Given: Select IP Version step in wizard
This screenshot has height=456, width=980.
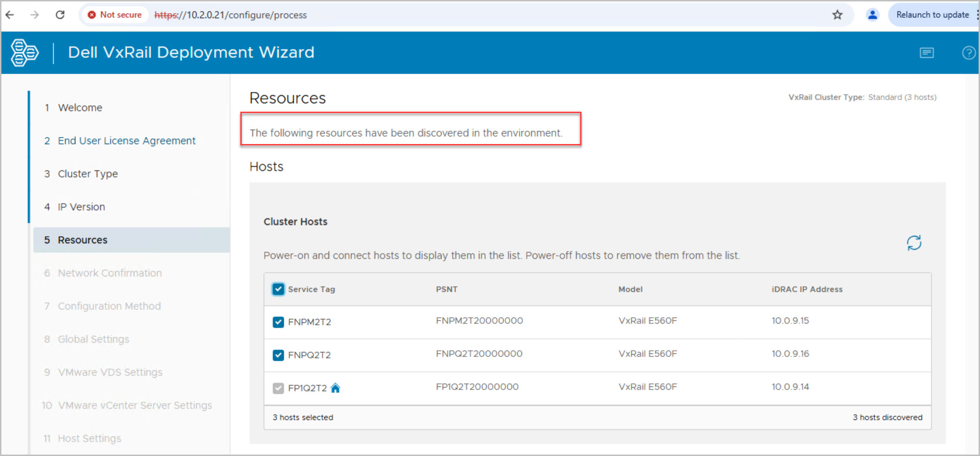Looking at the screenshot, I should 81,207.
